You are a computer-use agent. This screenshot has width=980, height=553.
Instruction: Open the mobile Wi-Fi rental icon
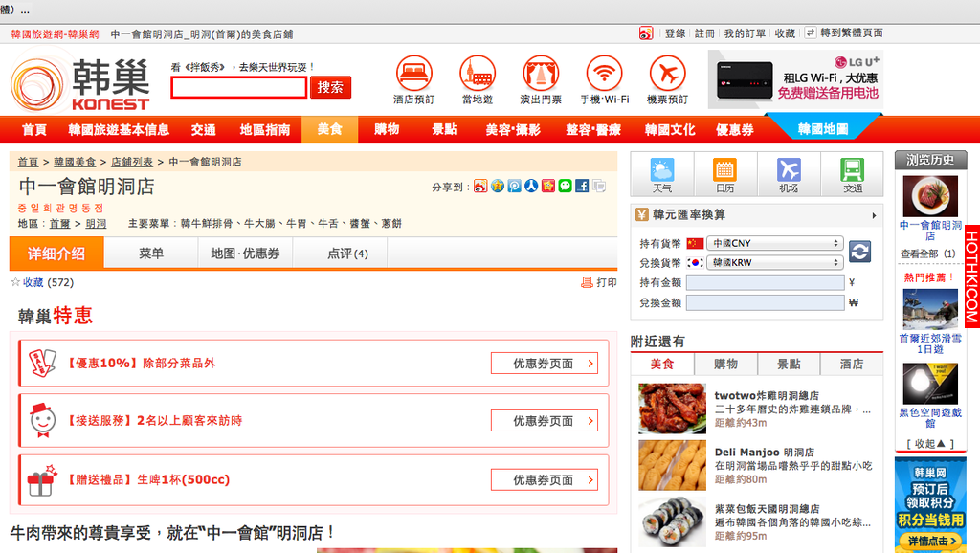[605, 74]
